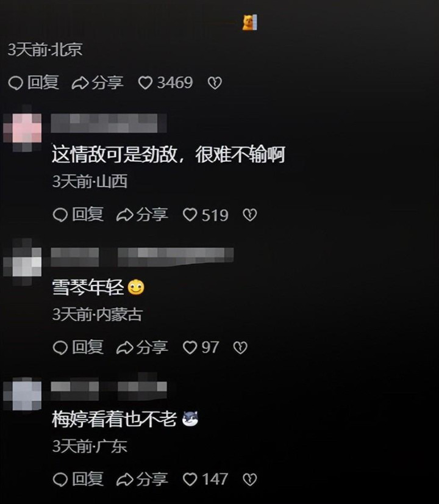The height and width of the screenshot is (504, 439).
Task: Share the Shanxi comment about 情敌
Action: coord(142,215)
